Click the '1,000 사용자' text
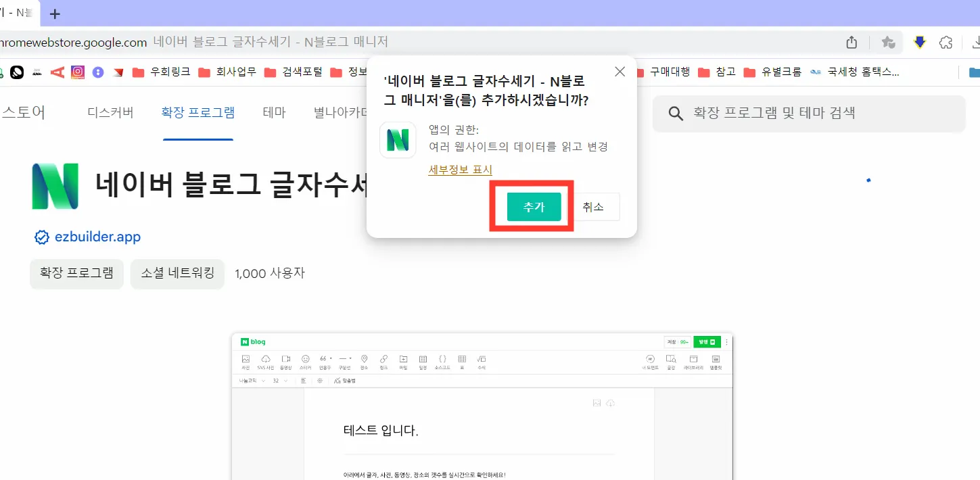This screenshot has width=980, height=480. 270,273
